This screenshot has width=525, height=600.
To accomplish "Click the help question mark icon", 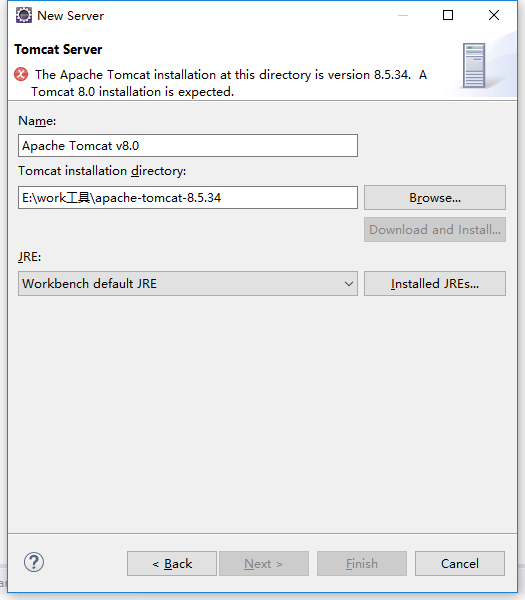I will coord(34,562).
